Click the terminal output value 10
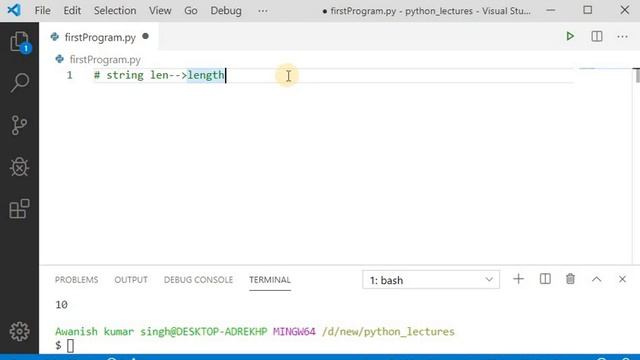Viewport: 640px width, 360px height. (61, 305)
